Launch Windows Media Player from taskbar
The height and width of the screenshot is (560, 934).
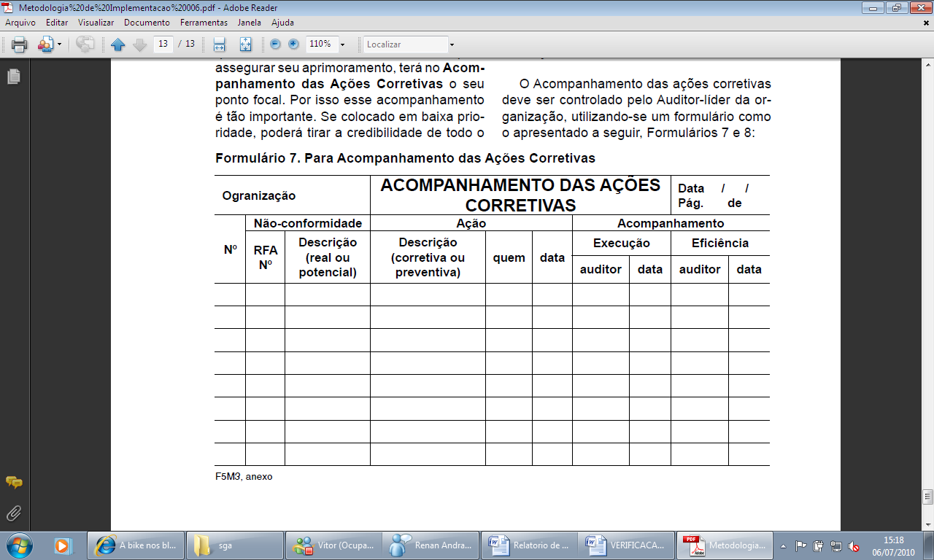[62, 545]
